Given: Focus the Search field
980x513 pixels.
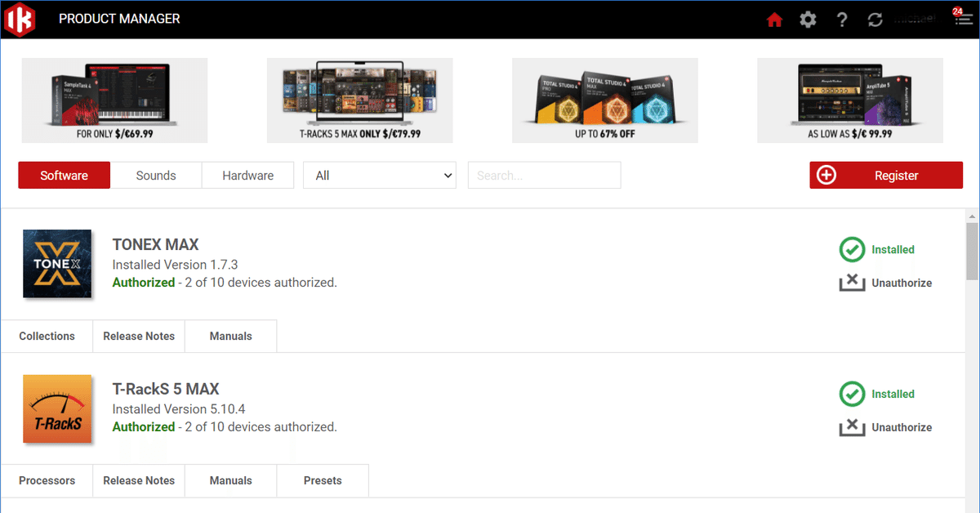Looking at the screenshot, I should pyautogui.click(x=544, y=176).
